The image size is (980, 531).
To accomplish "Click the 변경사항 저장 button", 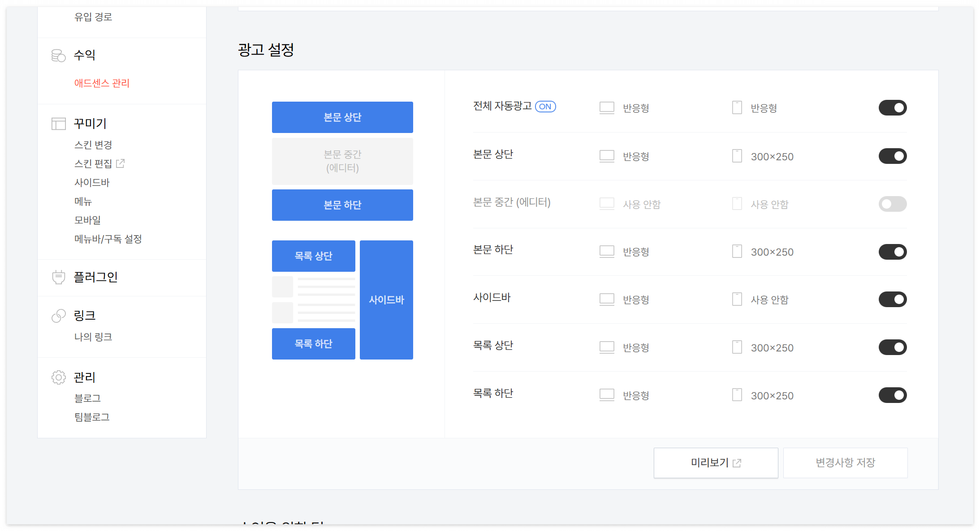I will (845, 463).
